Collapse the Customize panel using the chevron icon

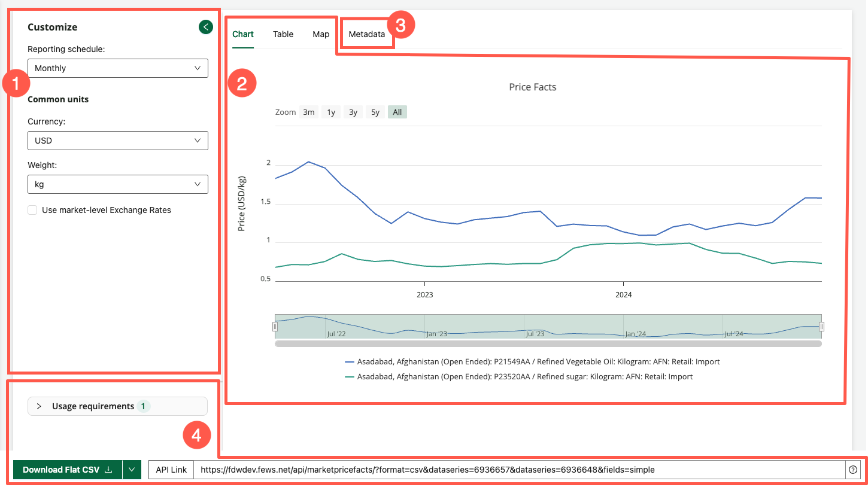(205, 26)
